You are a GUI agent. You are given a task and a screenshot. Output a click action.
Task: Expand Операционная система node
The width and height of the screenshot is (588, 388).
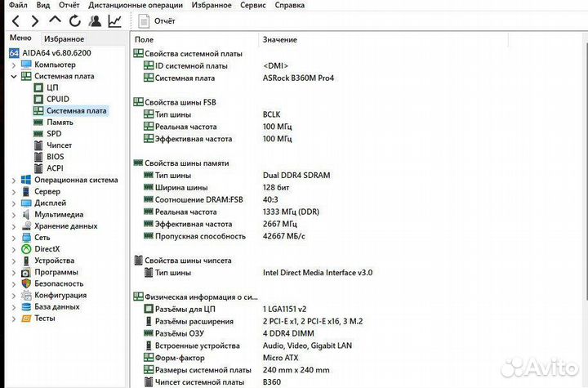point(14,181)
